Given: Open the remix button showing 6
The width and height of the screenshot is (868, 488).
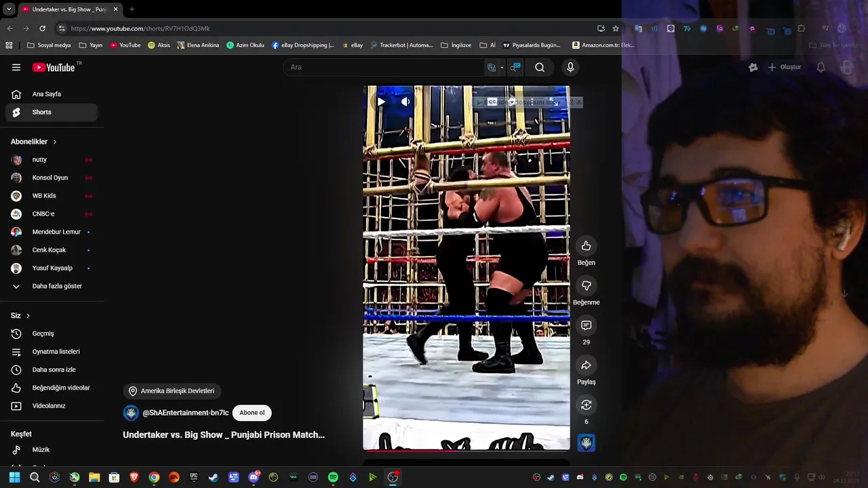Looking at the screenshot, I should coord(586,405).
